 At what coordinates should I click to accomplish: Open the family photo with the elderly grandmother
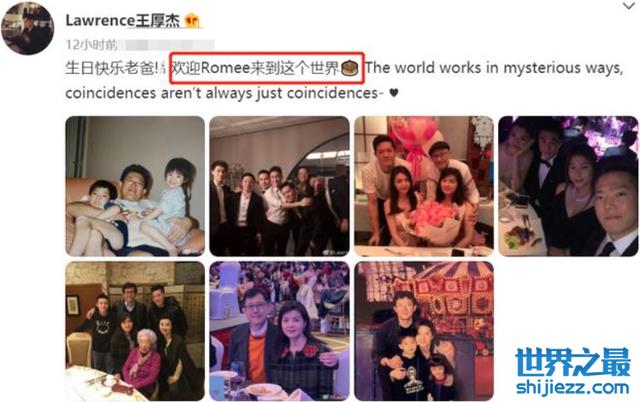(135, 331)
